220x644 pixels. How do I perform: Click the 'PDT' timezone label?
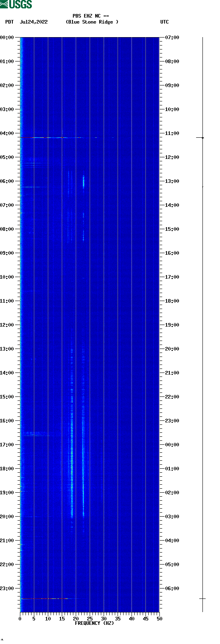click(x=10, y=22)
